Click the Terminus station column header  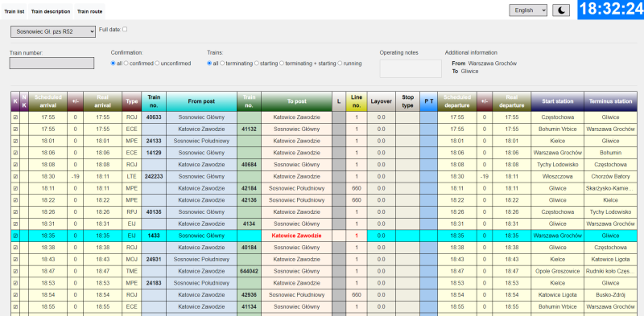(x=610, y=101)
